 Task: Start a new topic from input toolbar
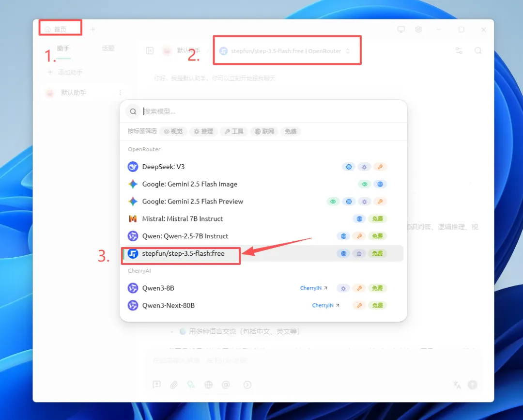156,385
